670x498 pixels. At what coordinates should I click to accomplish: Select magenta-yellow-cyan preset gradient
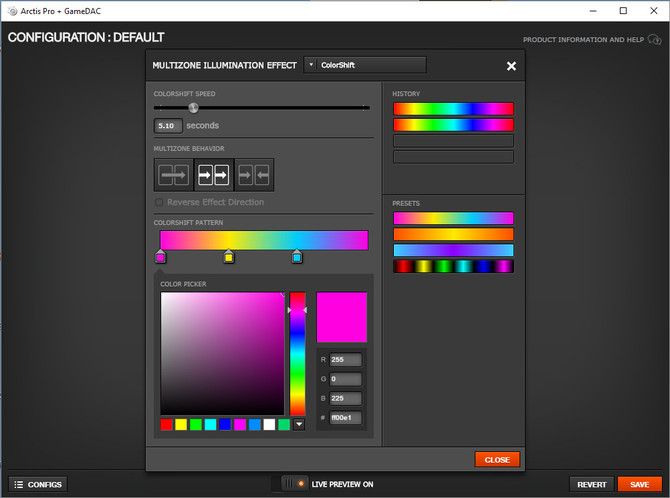[x=453, y=218]
